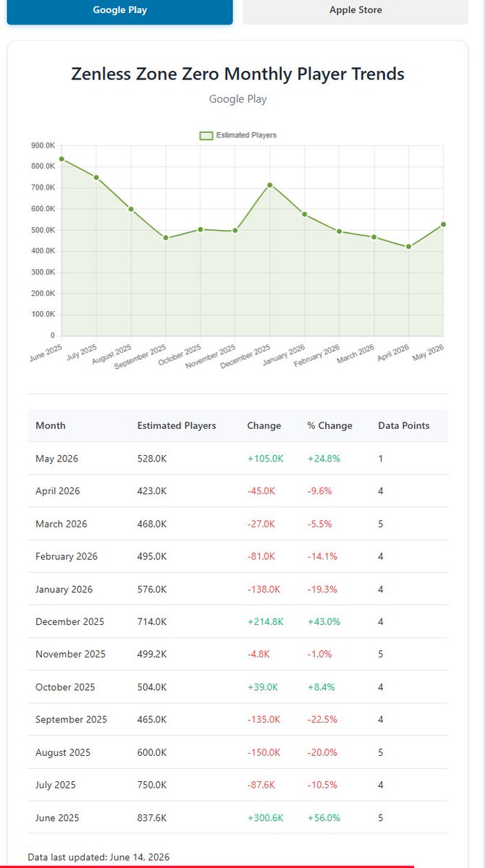Select the November 2025 chart data point
Viewport: 485px width, 868px height.
coord(235,231)
